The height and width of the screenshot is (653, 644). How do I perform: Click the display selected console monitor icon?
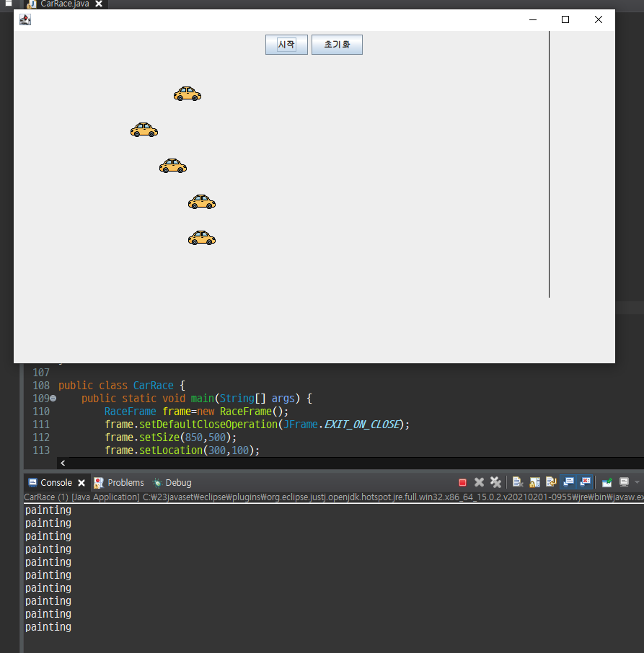click(x=624, y=482)
